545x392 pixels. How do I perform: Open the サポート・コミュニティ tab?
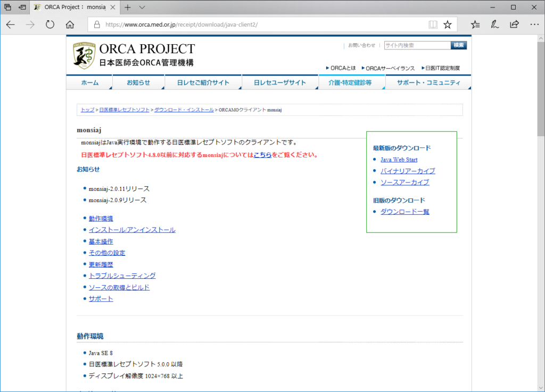click(428, 82)
